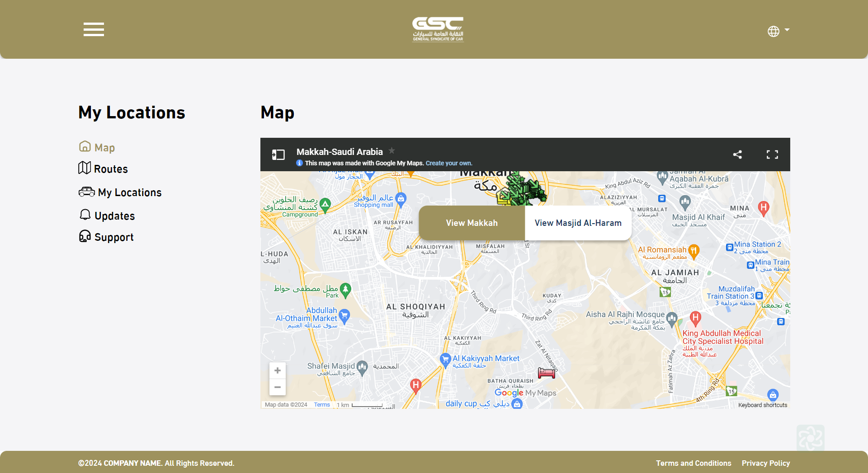Zoom in on the map

pos(278,370)
